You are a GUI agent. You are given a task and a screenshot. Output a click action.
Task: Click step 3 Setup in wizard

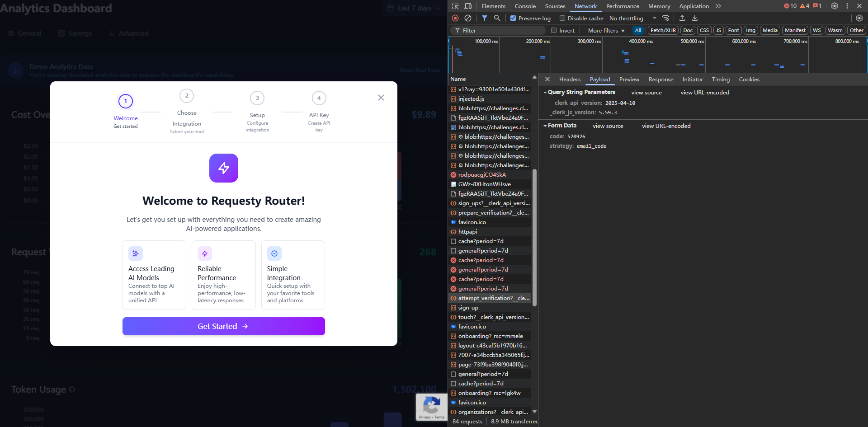[x=257, y=112]
